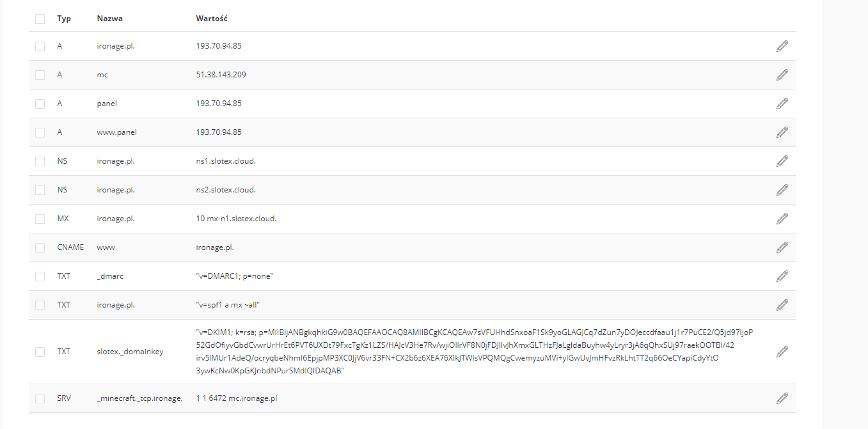Click the Nazwa column header
Screen dimensions: 868x429
[109, 19]
